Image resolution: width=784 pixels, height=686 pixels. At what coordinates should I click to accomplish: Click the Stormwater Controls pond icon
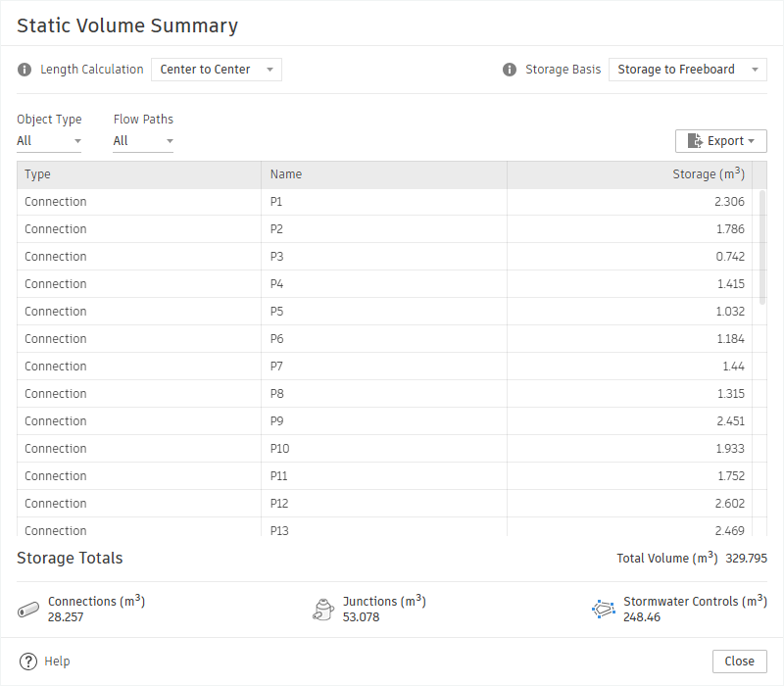click(x=604, y=609)
